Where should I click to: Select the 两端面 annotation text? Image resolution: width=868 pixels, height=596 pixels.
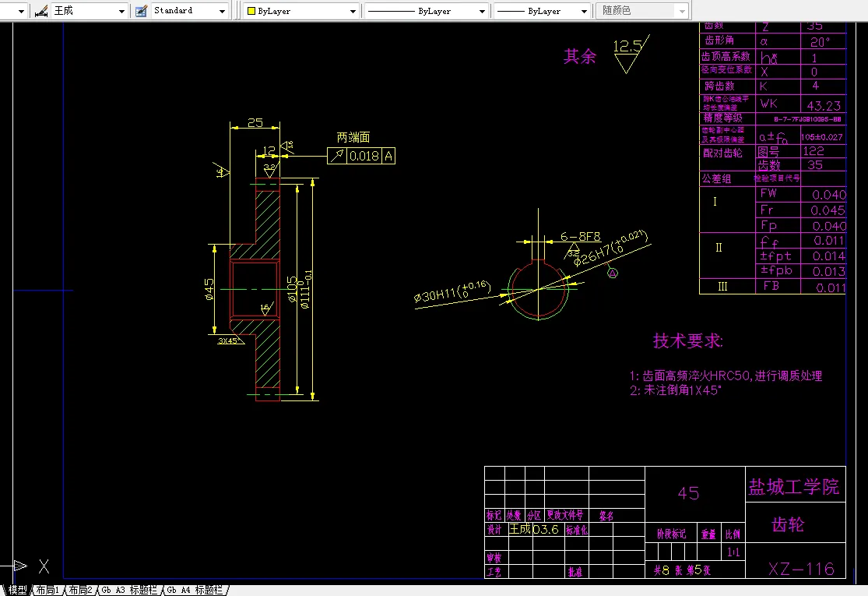tap(353, 137)
